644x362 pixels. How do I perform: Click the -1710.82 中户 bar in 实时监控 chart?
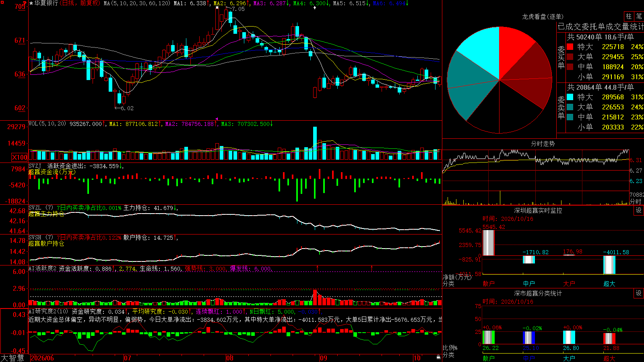click(x=528, y=259)
